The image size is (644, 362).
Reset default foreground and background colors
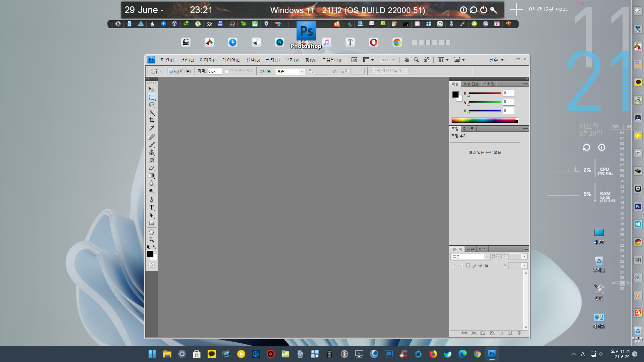point(149,247)
